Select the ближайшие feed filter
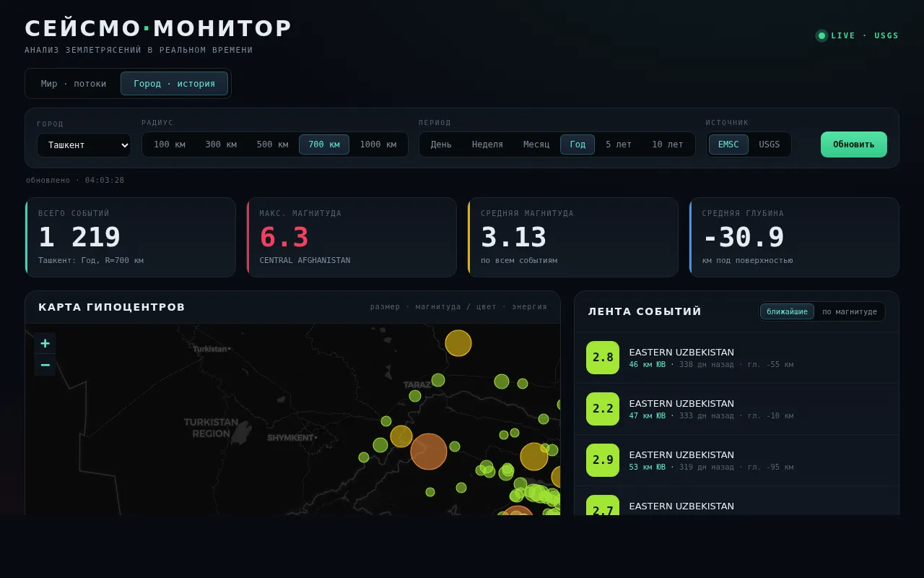The image size is (924, 578). point(787,311)
